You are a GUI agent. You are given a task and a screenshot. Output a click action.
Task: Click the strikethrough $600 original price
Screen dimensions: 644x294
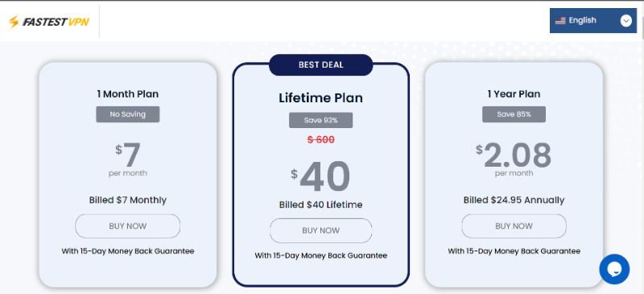[320, 140]
